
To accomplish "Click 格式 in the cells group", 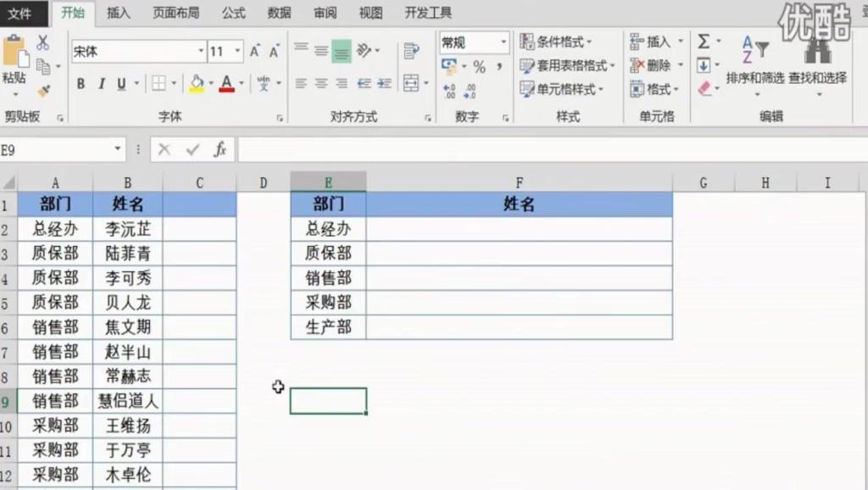I will pos(654,89).
